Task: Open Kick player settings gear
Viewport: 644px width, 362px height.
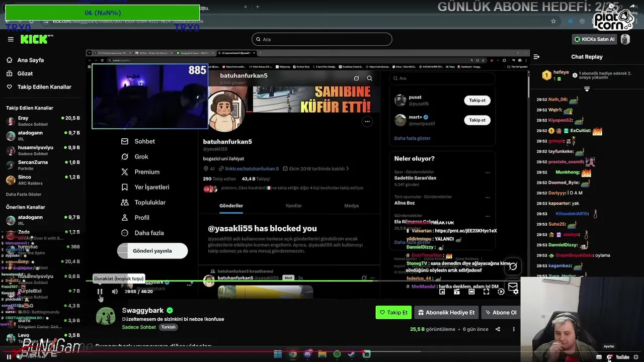Action: 516,292
